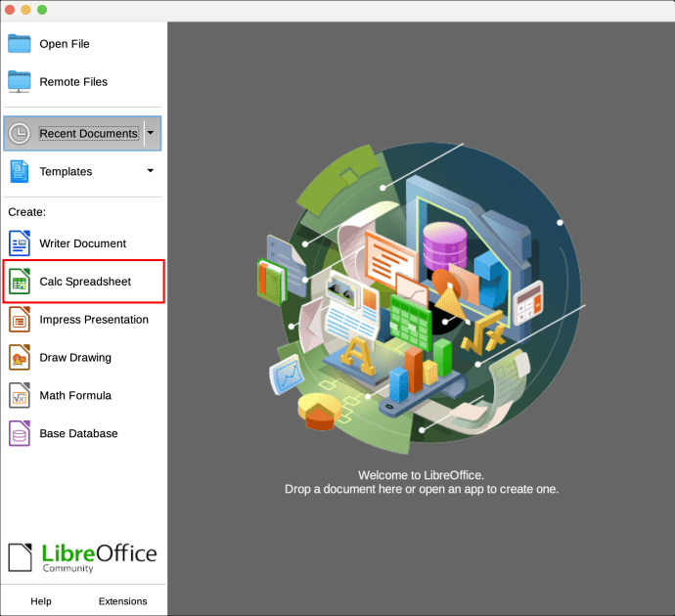Create a new Base Database
Viewport: 675px width, 616px height.
coord(83,433)
